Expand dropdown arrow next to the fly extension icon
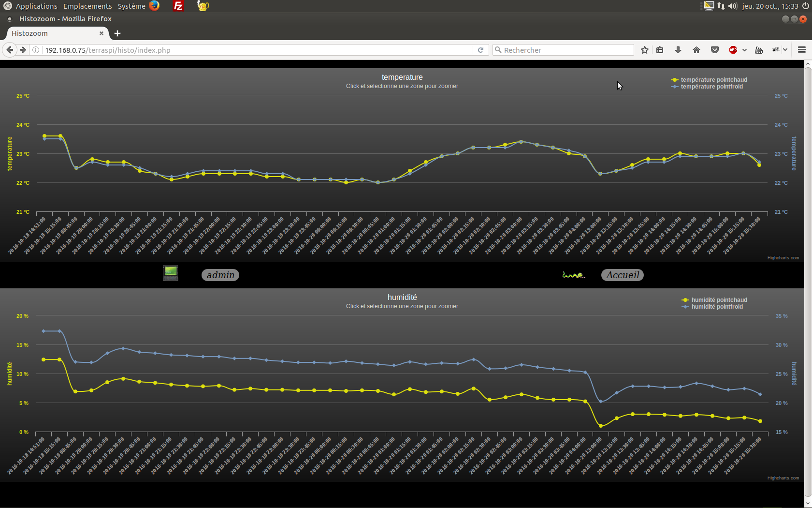The height and width of the screenshot is (508, 812). point(785,50)
